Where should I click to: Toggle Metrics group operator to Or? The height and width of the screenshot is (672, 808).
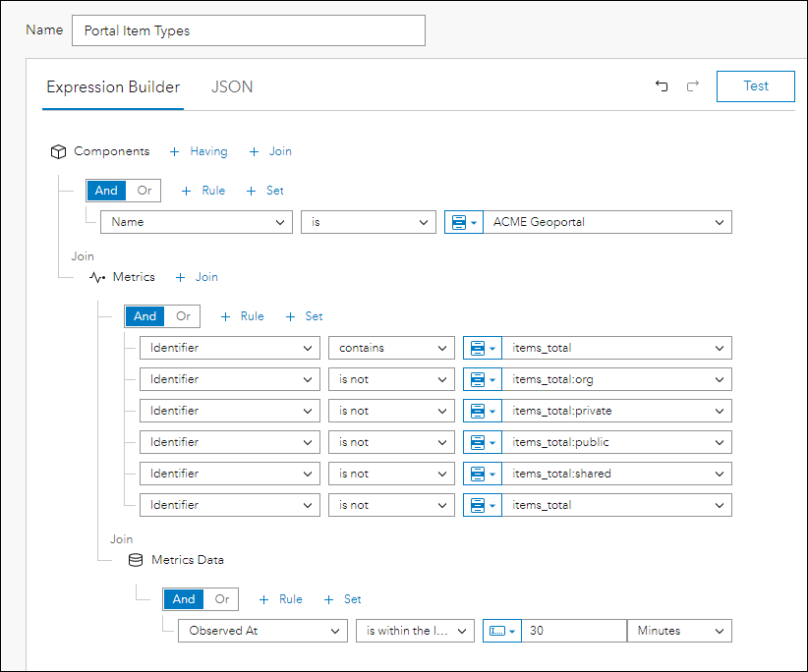pos(183,316)
